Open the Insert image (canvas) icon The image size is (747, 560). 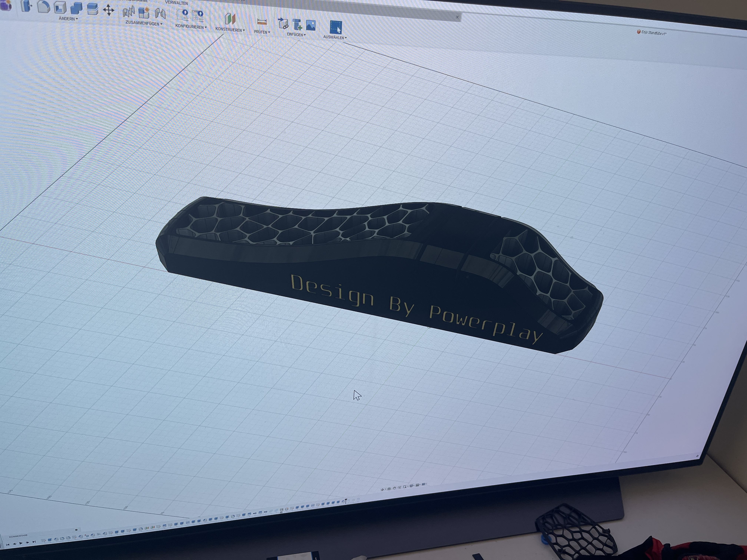tap(311, 25)
